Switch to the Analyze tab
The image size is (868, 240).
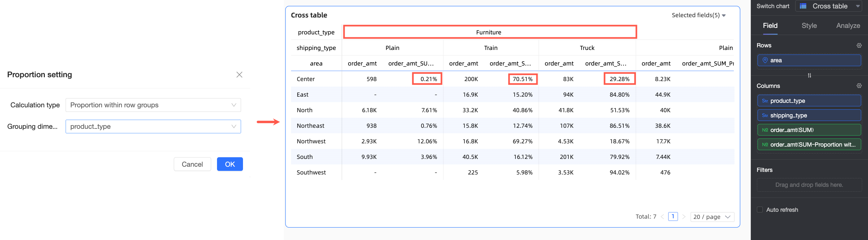coord(848,26)
